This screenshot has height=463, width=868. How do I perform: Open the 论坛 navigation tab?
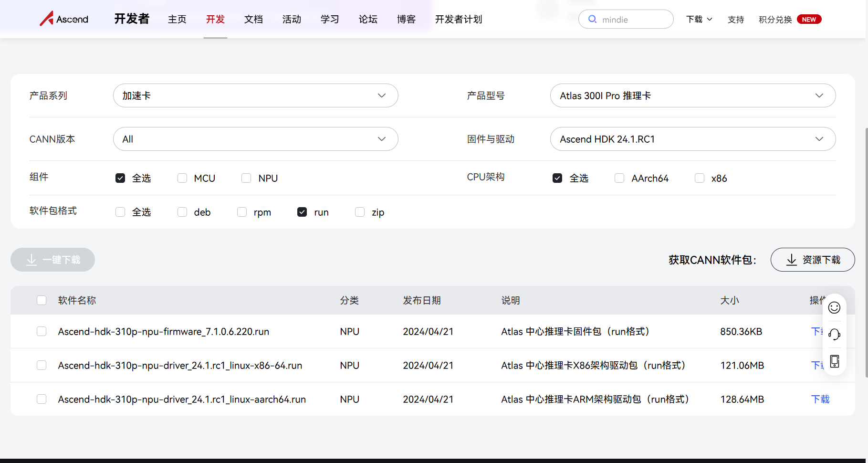367,19
